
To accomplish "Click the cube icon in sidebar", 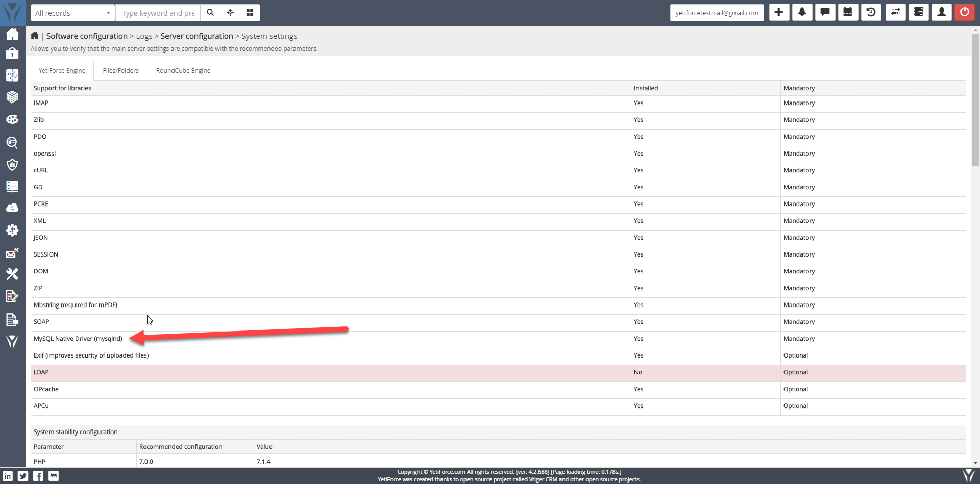I will click(12, 97).
